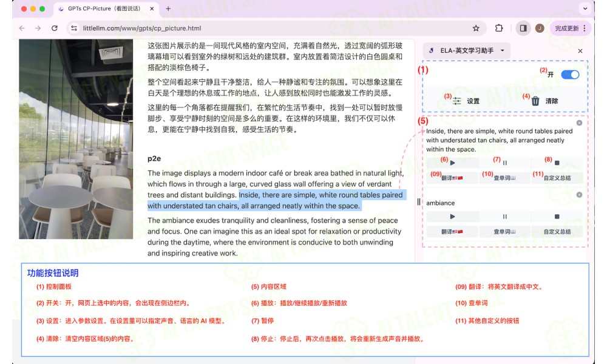607x364 pixels.
Task: Close the GPTs CP-Picture tab
Action: point(152,8)
